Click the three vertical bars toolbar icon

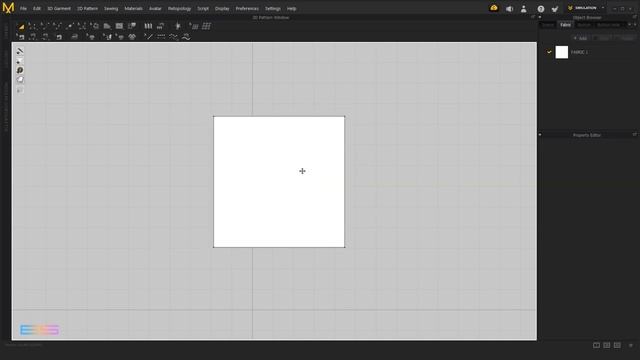pos(148,26)
